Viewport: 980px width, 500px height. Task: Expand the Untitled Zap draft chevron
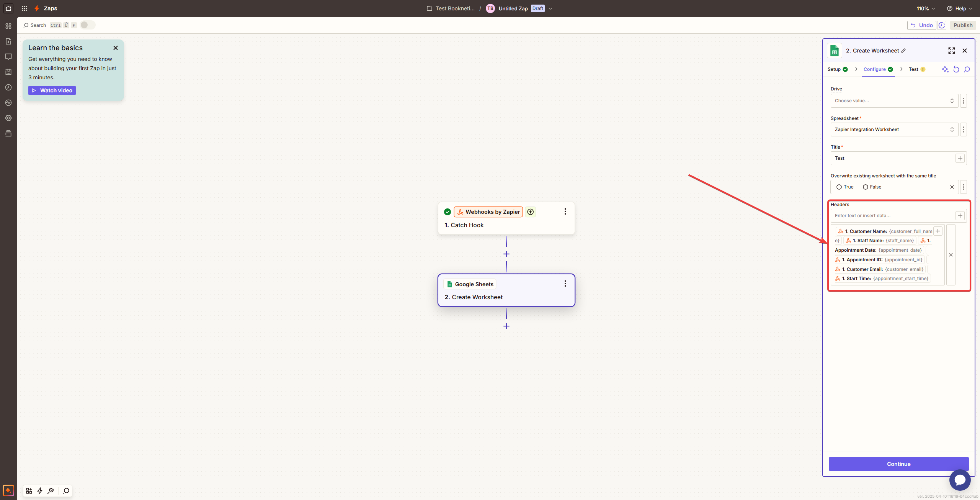[x=550, y=8]
